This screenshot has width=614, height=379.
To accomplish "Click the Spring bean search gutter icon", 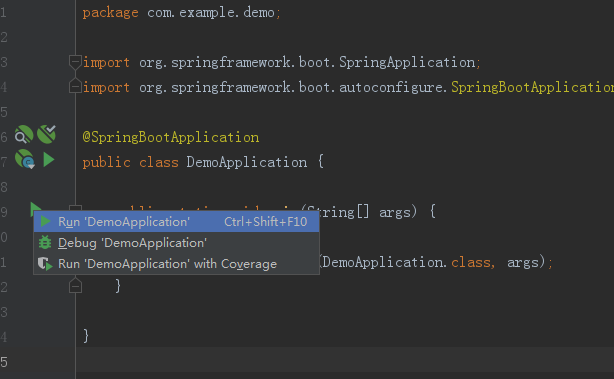I will [23, 135].
